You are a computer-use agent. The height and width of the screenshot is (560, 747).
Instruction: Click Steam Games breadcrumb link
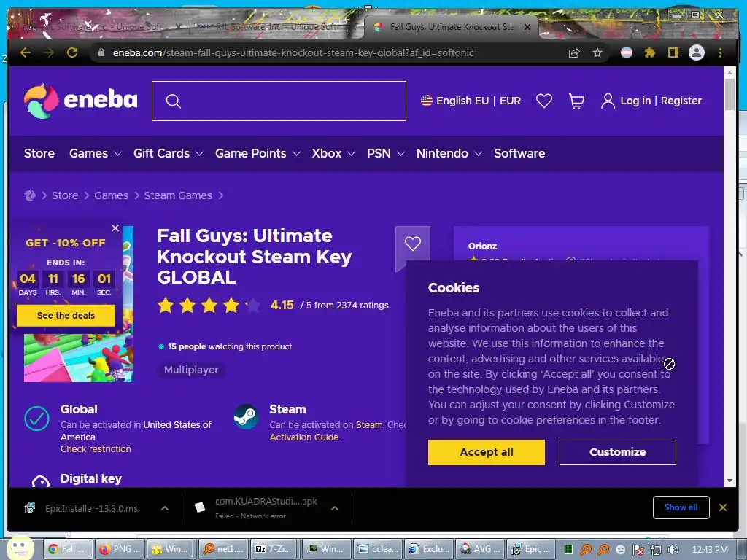click(178, 195)
